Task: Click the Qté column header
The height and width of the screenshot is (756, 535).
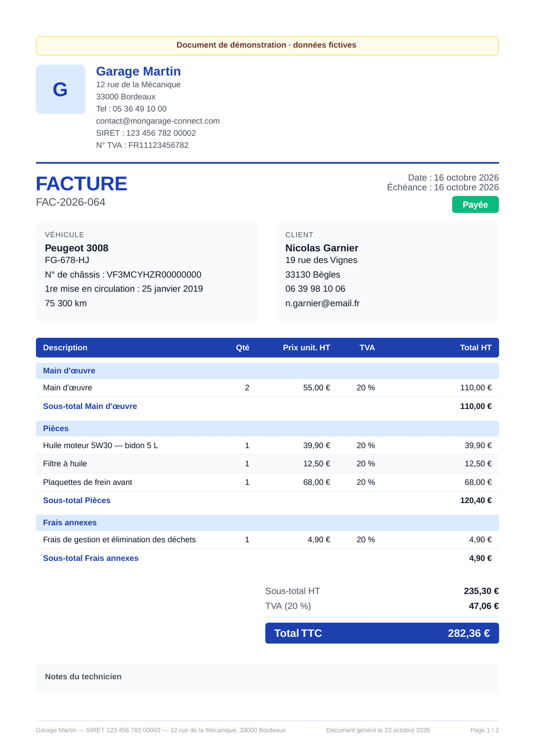Action: click(242, 348)
